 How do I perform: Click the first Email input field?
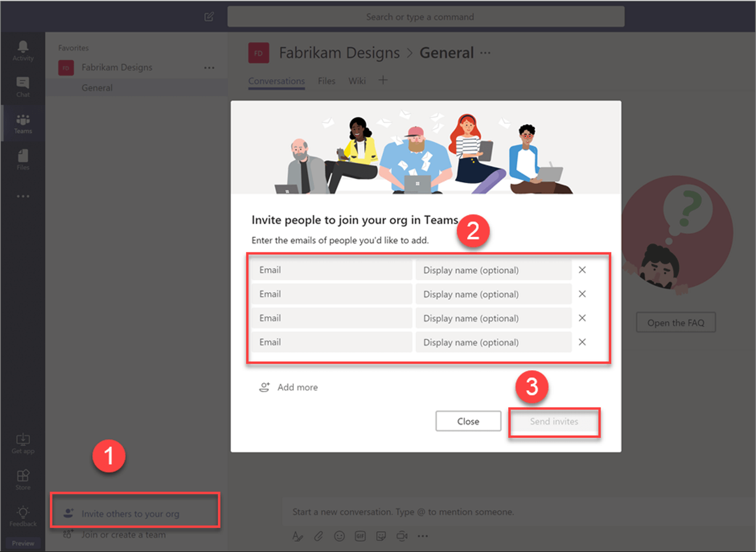[x=332, y=270]
